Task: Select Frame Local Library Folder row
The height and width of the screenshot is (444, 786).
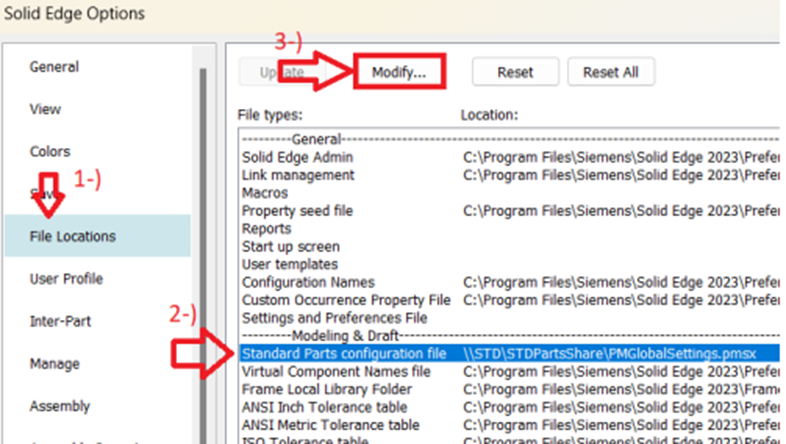Action: (x=509, y=389)
